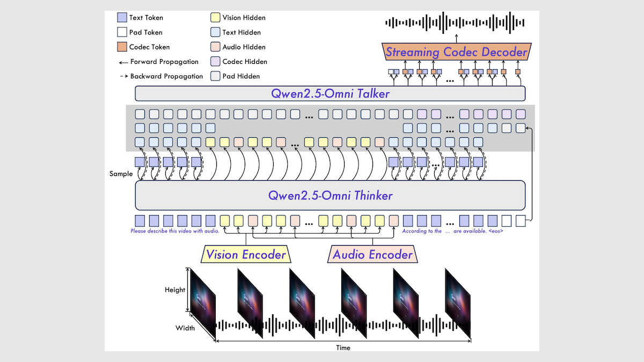Select the Pad Hidden legend swatch
644x362 pixels.
click(x=215, y=76)
